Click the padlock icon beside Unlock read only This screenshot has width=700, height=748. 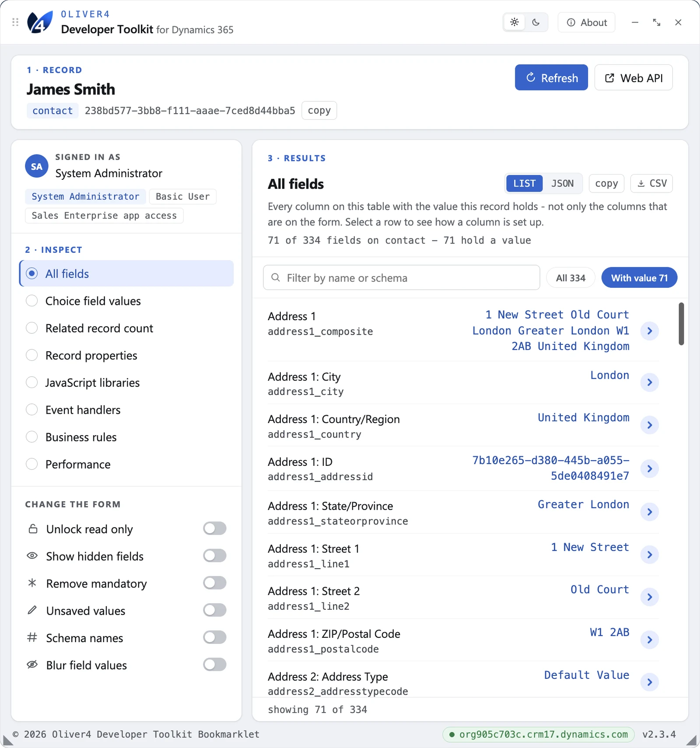pos(33,529)
